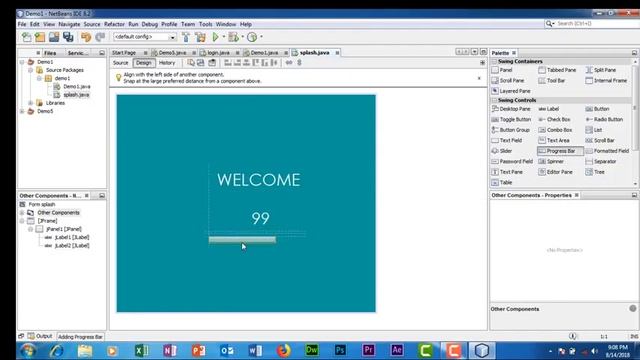Click the Undo toolbar icon
The height and width of the screenshot is (360, 640).
86,37
